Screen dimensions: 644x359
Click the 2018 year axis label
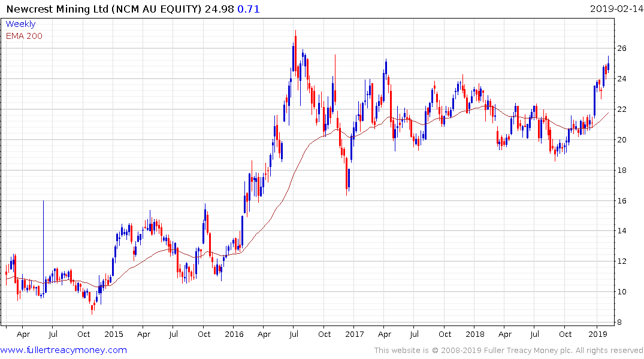coord(475,334)
